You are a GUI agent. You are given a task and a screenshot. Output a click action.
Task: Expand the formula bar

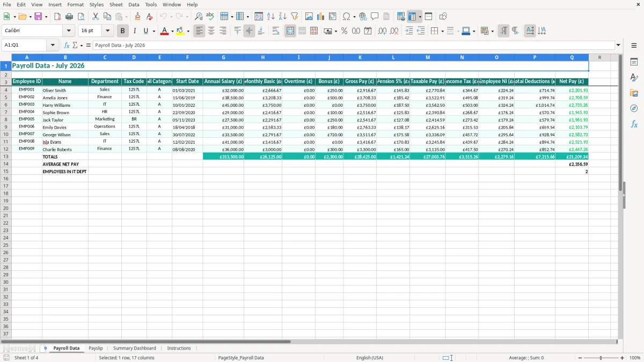[619, 46]
